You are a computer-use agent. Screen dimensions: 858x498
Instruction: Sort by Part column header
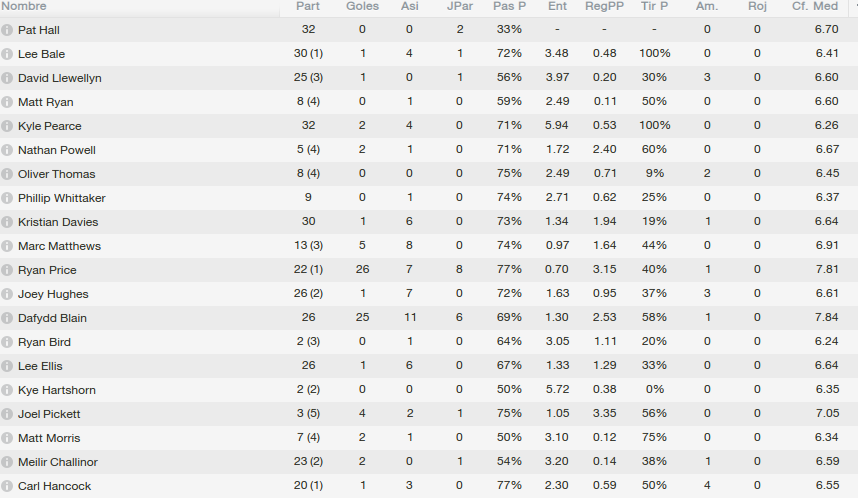coord(308,6)
